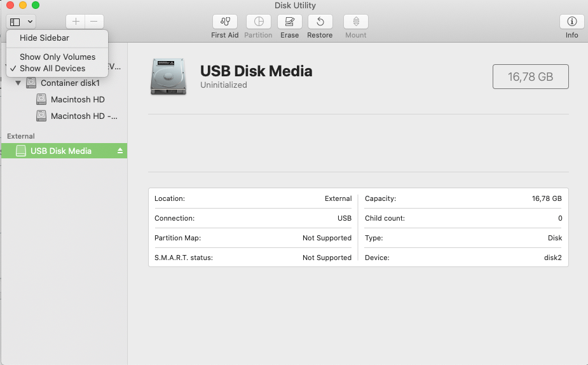The width and height of the screenshot is (588, 365).
Task: Click the green zoom window button
Action: pos(36,5)
